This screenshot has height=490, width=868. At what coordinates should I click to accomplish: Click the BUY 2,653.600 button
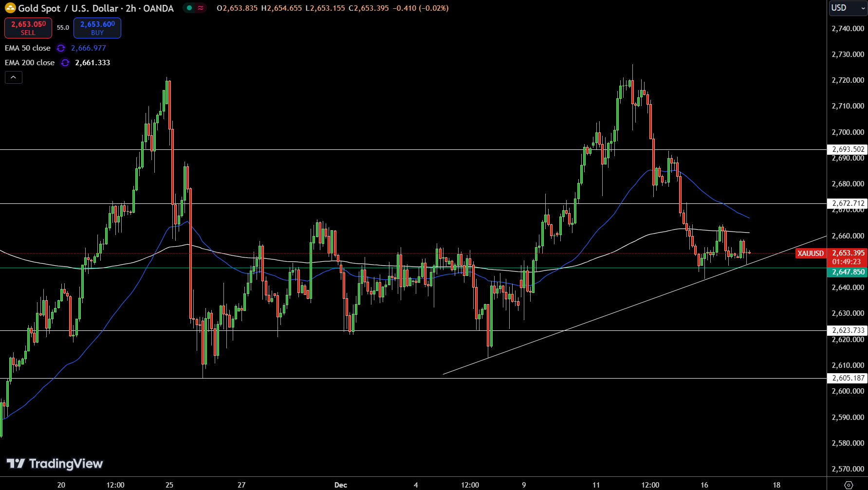[x=97, y=28]
